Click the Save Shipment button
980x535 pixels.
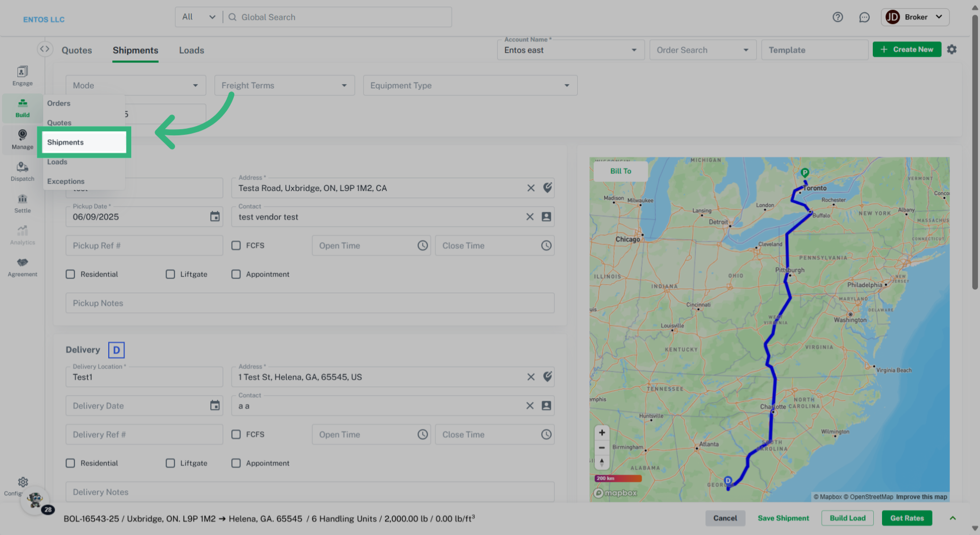783,518
